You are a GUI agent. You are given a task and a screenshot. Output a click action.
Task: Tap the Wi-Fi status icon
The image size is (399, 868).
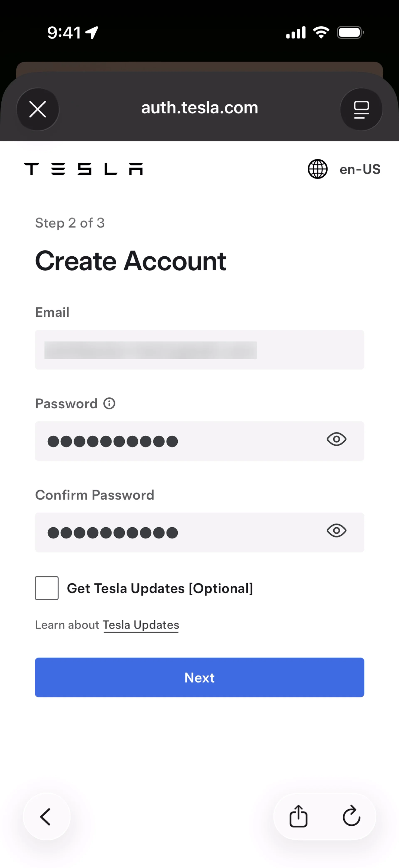click(321, 33)
